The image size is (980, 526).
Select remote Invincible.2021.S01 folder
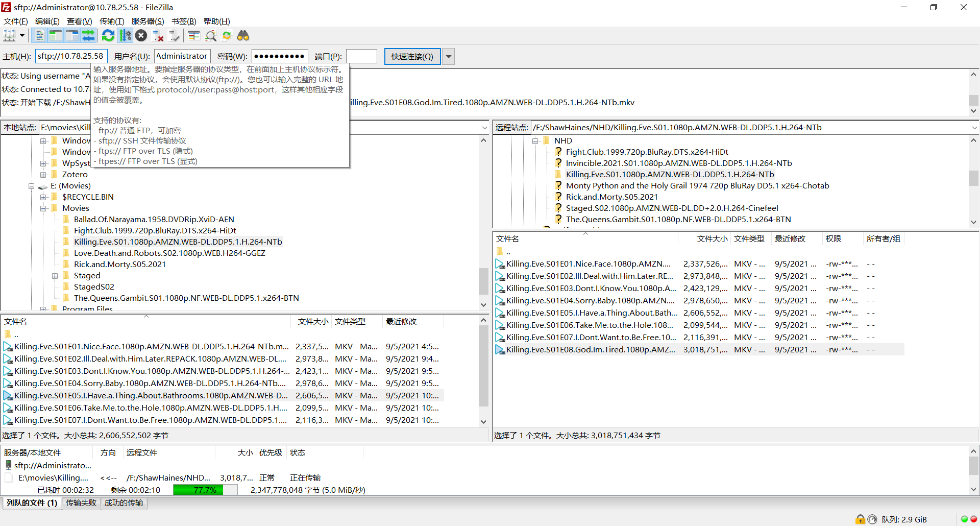point(679,163)
